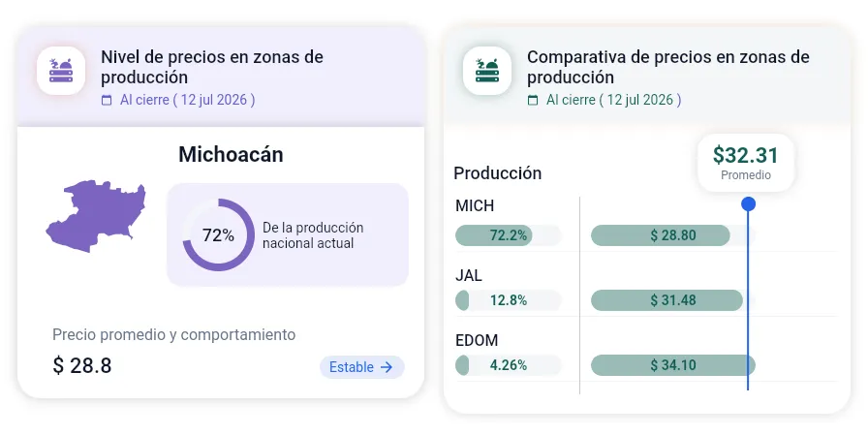Click the $32.31 Promedio tooltip
Image resolution: width=868 pixels, height=435 pixels.
[746, 163]
